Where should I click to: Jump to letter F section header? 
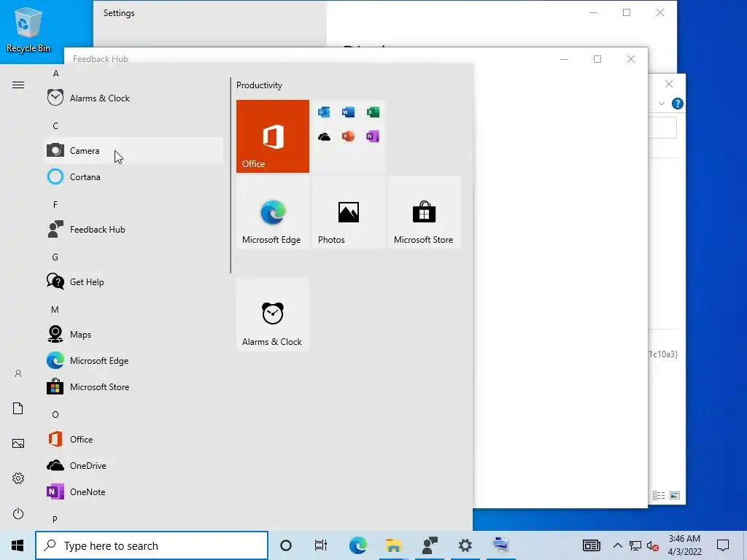[55, 204]
